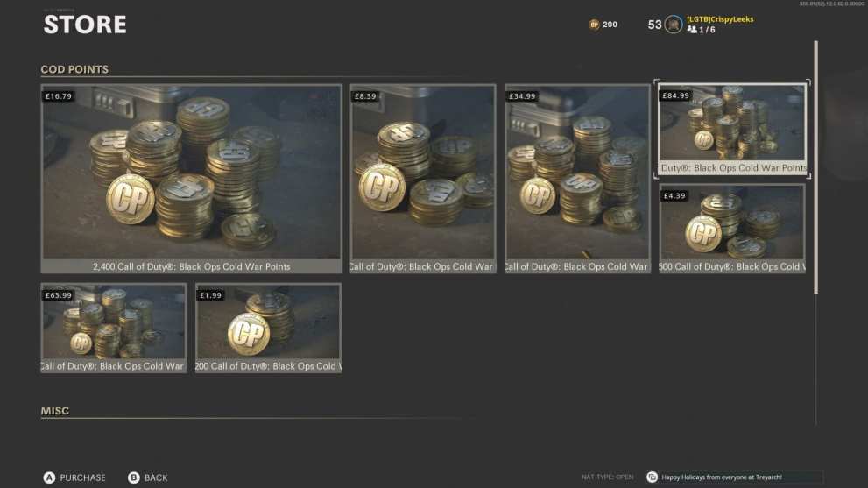Screen dimensions: 868x488
Task: Click the B button Back icon
Action: coord(134,477)
